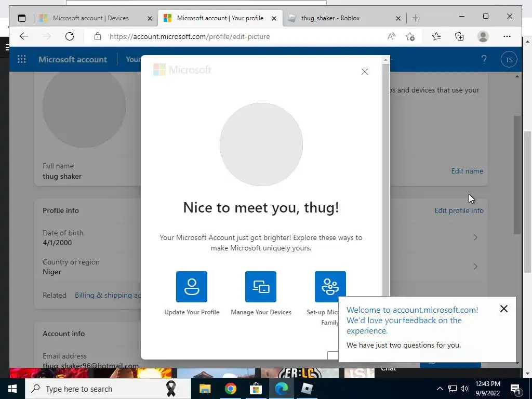Open the volume control icon
Image resolution: width=532 pixels, height=399 pixels.
464,389
